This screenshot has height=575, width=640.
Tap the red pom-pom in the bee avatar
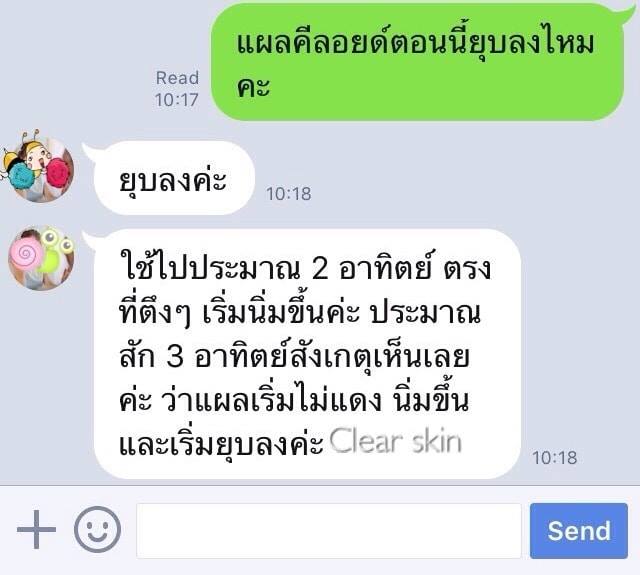tap(58, 173)
